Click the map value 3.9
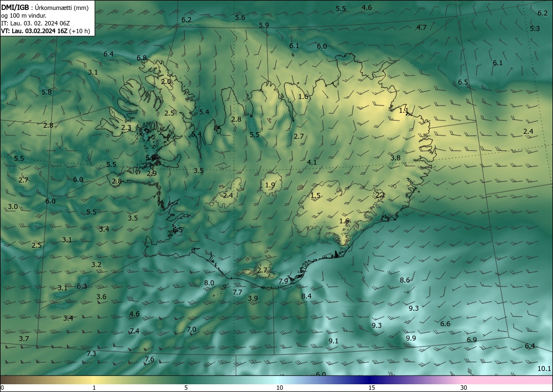Screen dimensions: 553x392 253,299
